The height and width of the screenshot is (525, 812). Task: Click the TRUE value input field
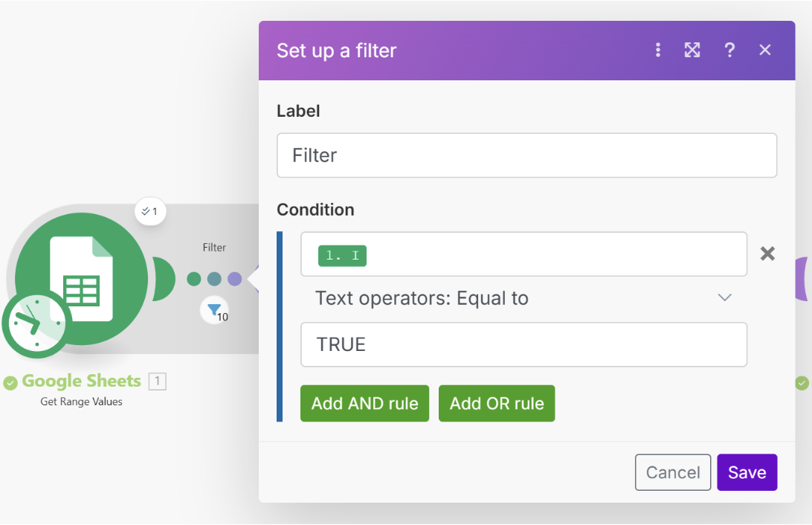(523, 345)
